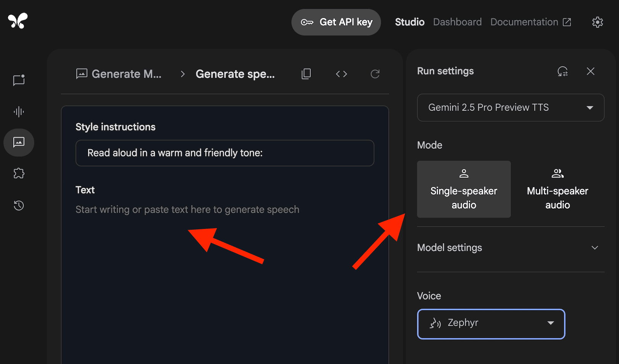Click the copy pages icon
619x364 pixels.
[x=306, y=74]
